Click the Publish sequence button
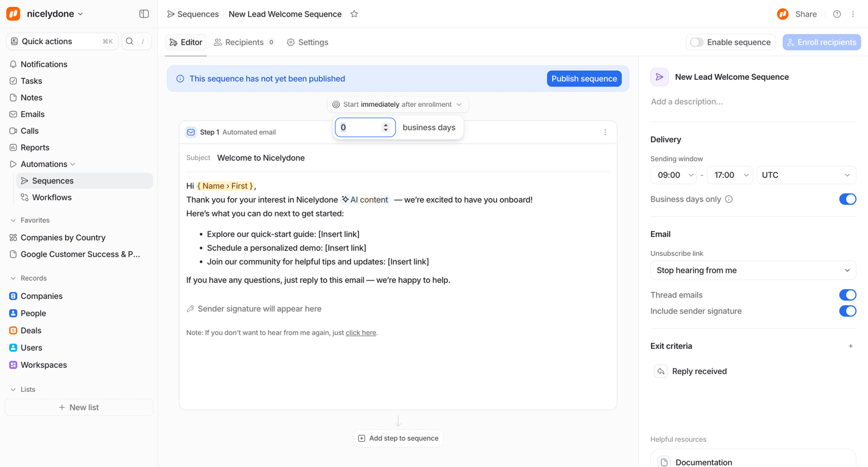Screen dimensions: 868x467 pyautogui.click(x=584, y=79)
